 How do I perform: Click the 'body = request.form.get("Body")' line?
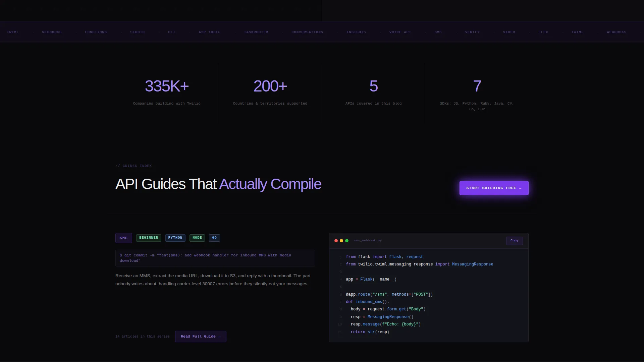point(388,309)
